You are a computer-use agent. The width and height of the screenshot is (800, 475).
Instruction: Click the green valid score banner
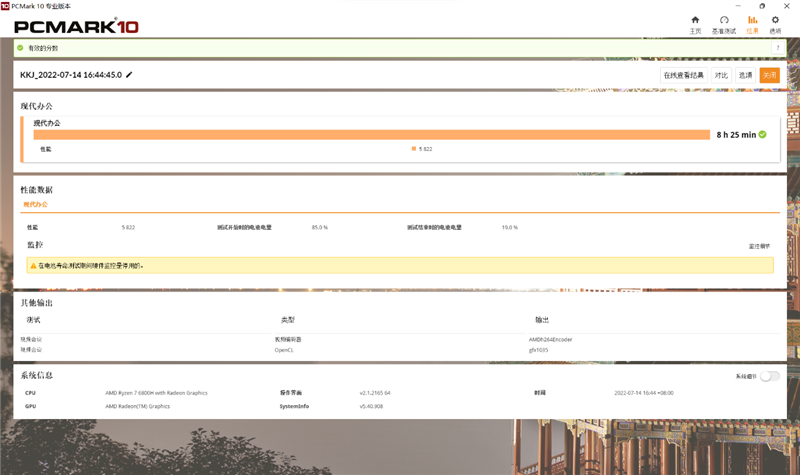click(x=400, y=48)
